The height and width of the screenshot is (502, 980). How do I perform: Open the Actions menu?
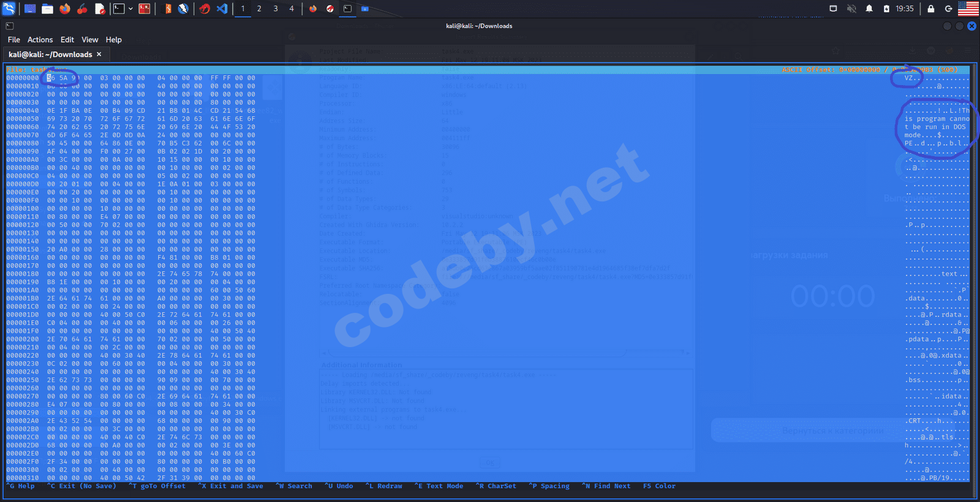point(40,40)
